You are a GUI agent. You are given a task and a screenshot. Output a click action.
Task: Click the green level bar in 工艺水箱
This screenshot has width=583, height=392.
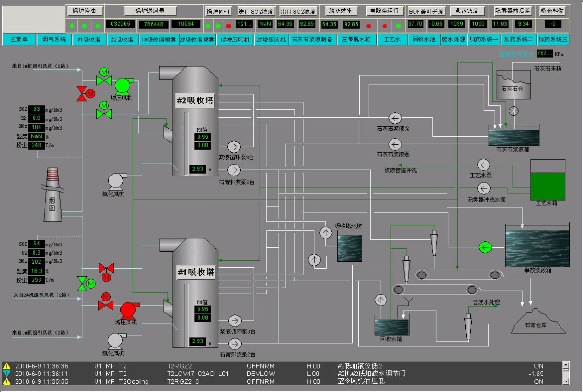pyautogui.click(x=547, y=186)
